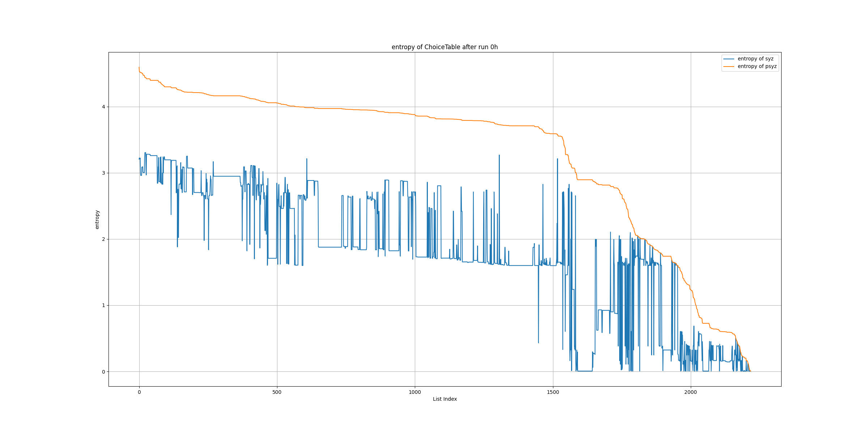
Task: Click the x-axis tick label 0
Action: click(x=139, y=392)
